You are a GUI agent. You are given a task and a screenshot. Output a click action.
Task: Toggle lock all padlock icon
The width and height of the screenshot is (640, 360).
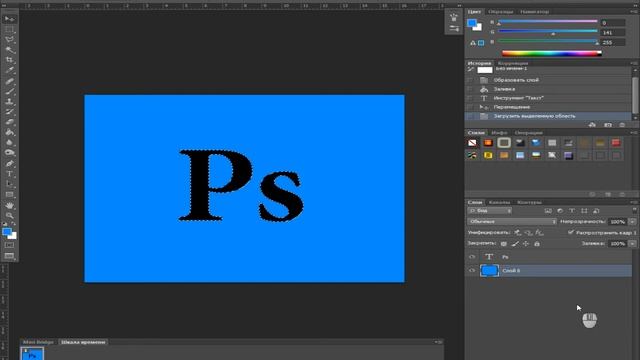click(537, 244)
